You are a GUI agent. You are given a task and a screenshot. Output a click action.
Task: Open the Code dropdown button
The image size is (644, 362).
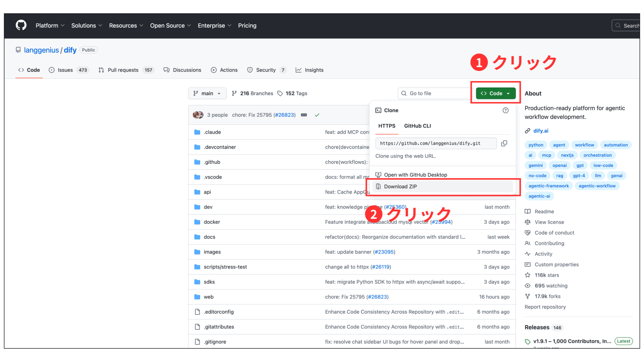(495, 93)
